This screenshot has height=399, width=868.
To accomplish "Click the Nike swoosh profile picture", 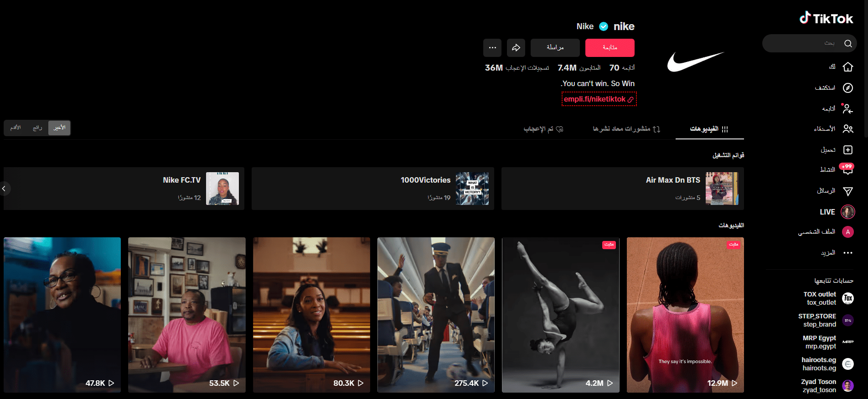I will click(696, 61).
